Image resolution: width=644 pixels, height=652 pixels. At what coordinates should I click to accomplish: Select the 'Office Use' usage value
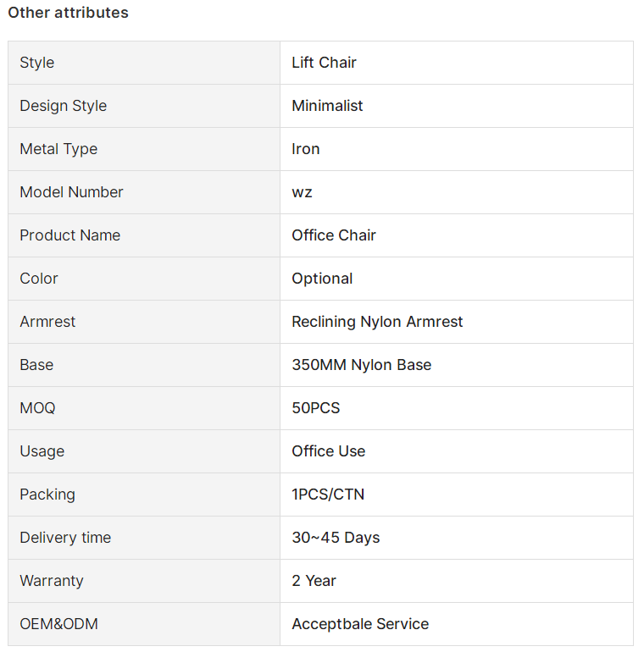[328, 451]
